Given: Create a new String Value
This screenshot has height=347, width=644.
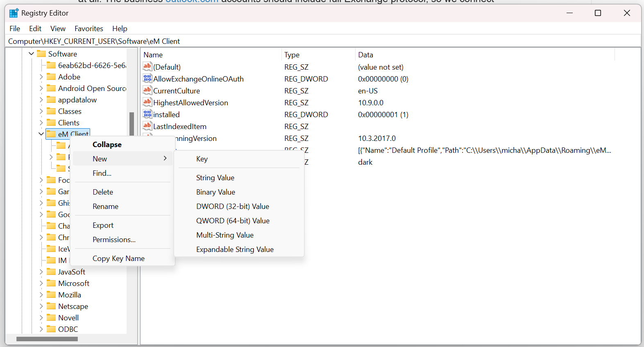Looking at the screenshot, I should (239, 178).
